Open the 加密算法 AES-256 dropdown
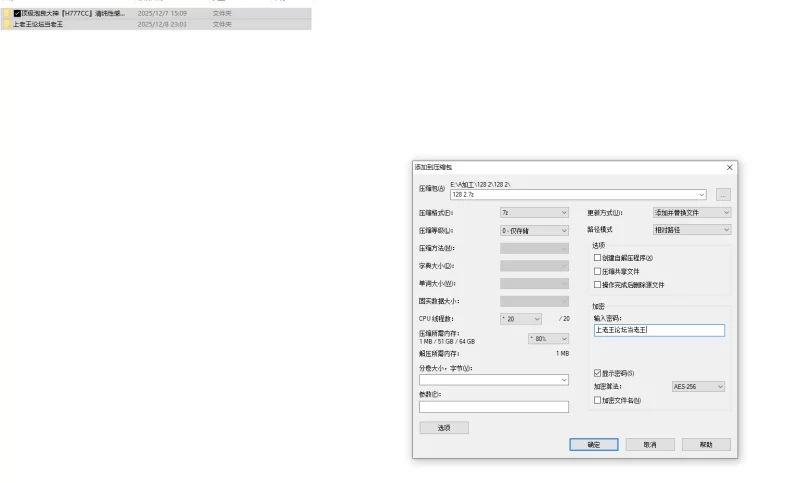Screen dimensions: 800x483 click(x=698, y=387)
